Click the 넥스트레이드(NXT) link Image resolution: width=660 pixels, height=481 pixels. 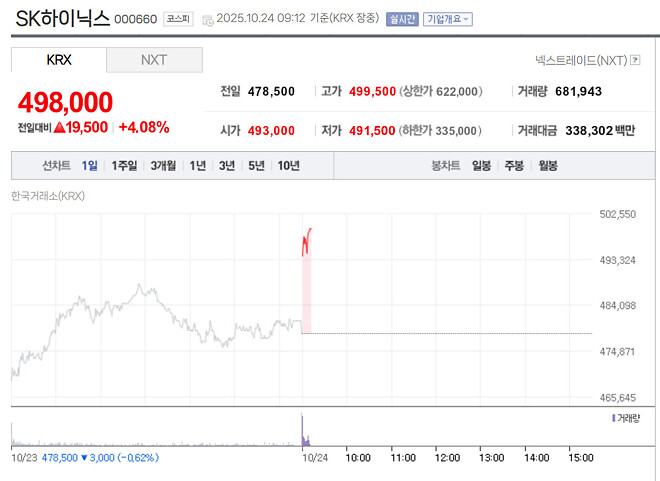(x=581, y=60)
